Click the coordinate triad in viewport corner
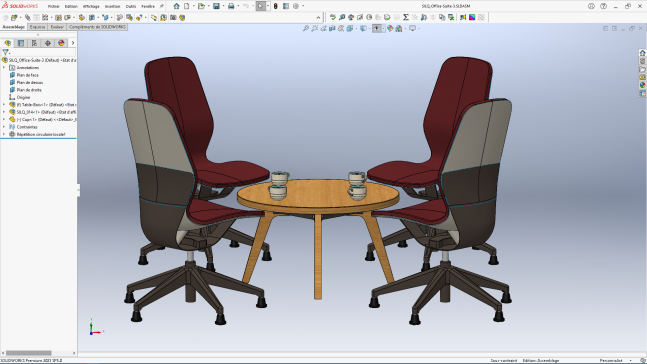 (97, 327)
